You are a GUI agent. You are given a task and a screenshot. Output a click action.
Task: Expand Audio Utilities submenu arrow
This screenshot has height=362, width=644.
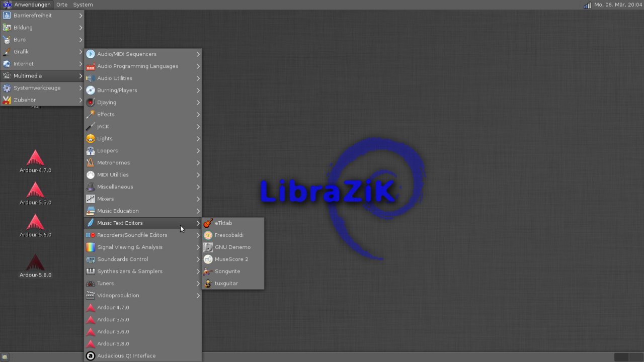pyautogui.click(x=198, y=78)
